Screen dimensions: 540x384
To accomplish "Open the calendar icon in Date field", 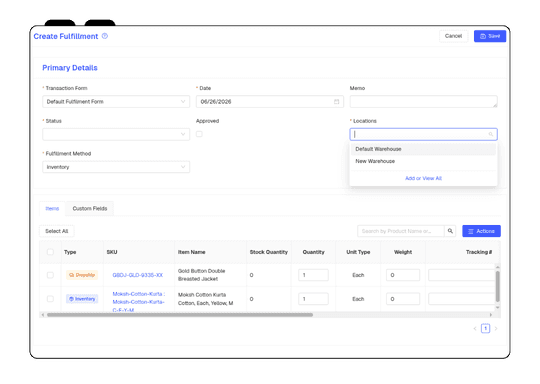I will pyautogui.click(x=336, y=102).
